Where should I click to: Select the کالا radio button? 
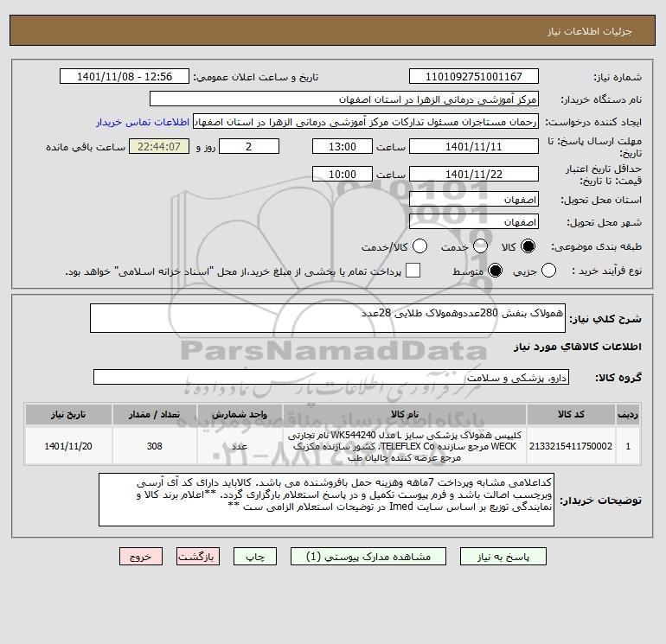(528, 246)
